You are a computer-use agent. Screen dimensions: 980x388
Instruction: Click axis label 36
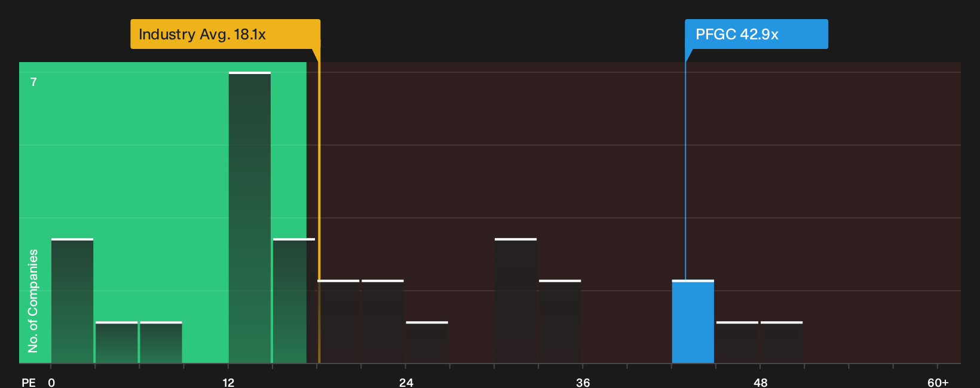point(583,383)
